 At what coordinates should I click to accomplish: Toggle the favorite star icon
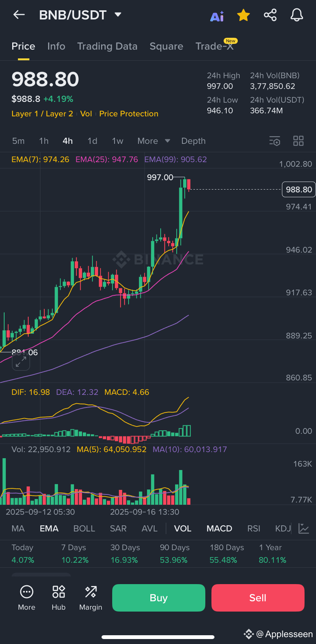click(243, 15)
